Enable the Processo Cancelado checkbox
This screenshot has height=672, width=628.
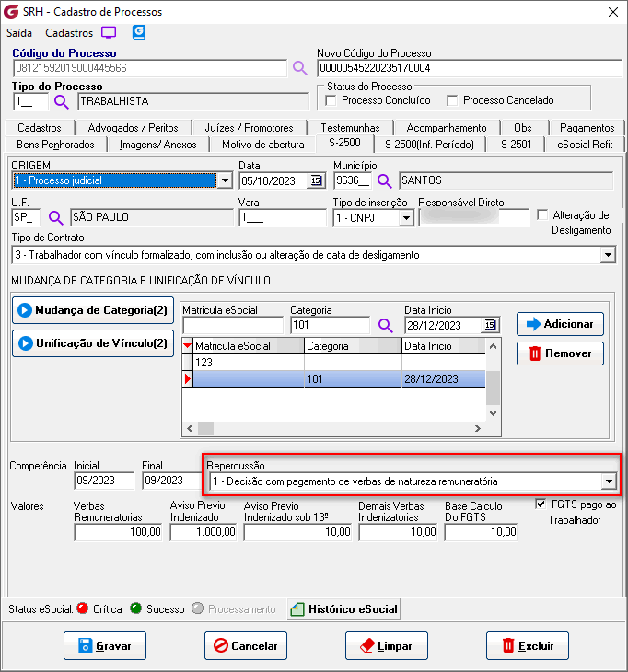[452, 100]
